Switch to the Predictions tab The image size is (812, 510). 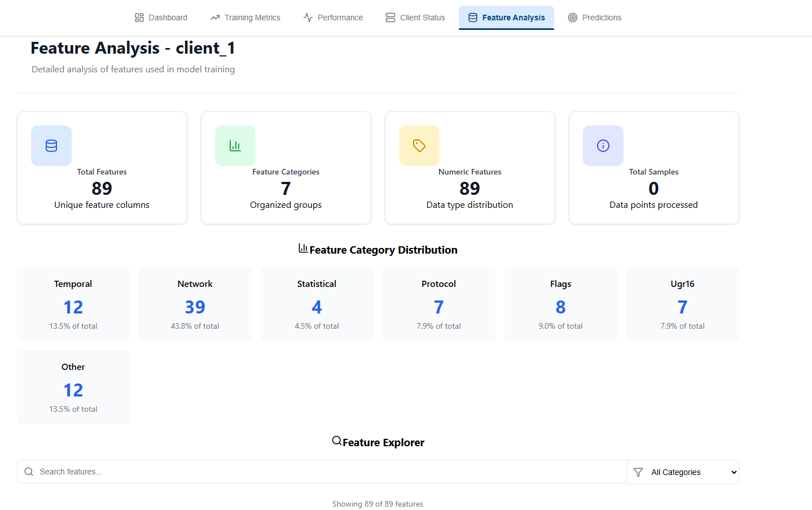pos(595,18)
